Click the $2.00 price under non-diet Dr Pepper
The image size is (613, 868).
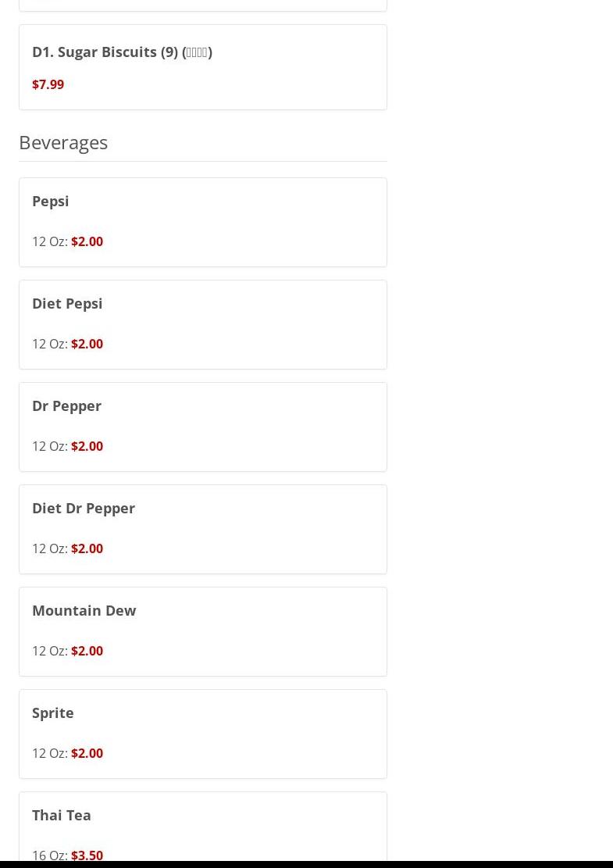[87, 446]
